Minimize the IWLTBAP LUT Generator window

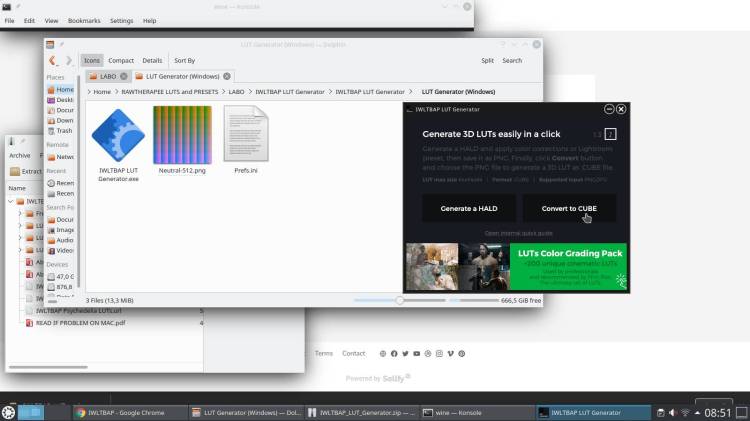click(609, 109)
